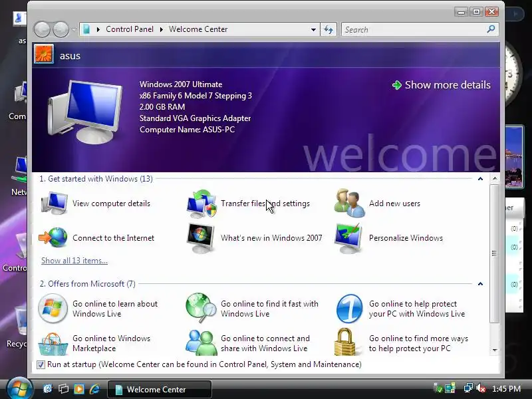Expand the arrow after Control Panel breadcrumb

point(162,29)
